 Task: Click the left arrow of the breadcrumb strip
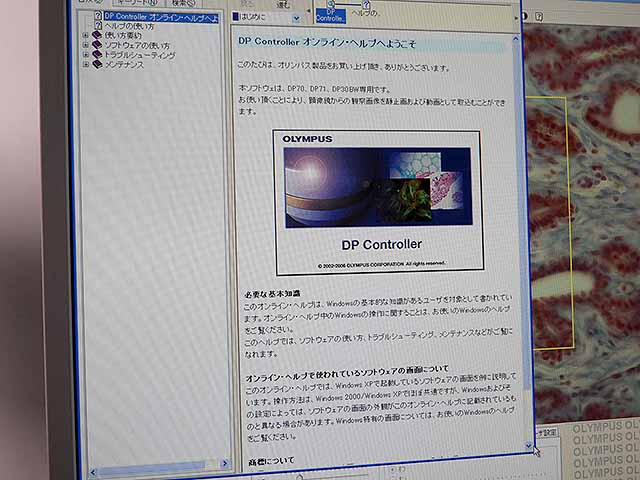click(309, 10)
